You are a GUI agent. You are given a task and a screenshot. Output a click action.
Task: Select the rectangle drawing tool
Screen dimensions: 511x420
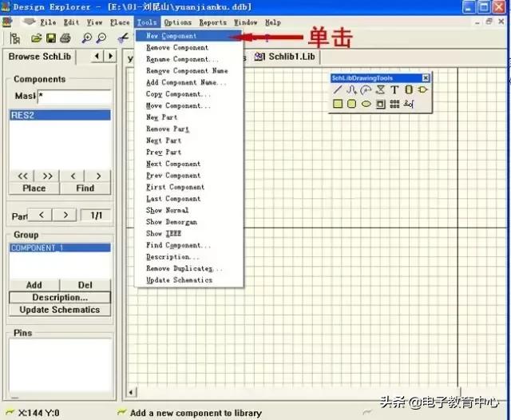338,104
